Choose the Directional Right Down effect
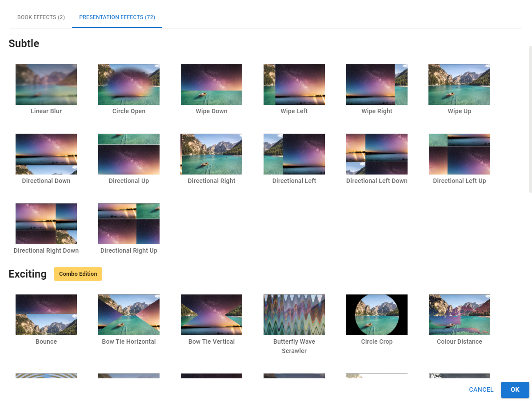532x401 pixels. point(46,224)
